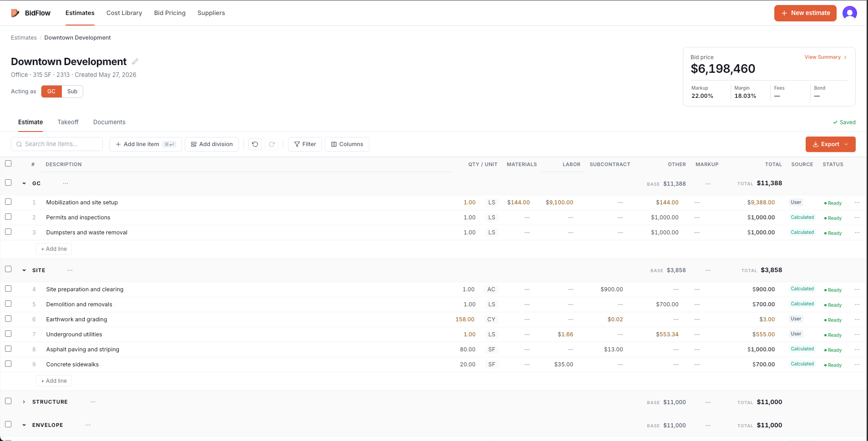Open View Summary link

click(x=826, y=57)
